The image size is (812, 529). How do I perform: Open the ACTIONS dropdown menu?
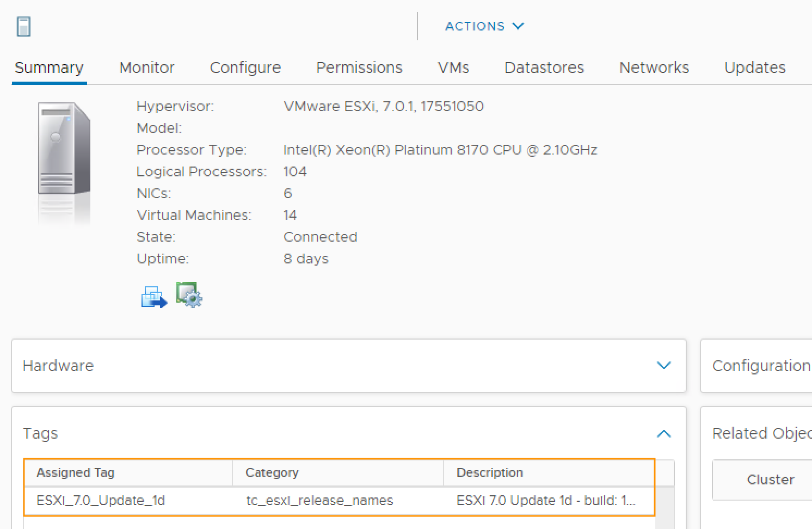coord(484,26)
